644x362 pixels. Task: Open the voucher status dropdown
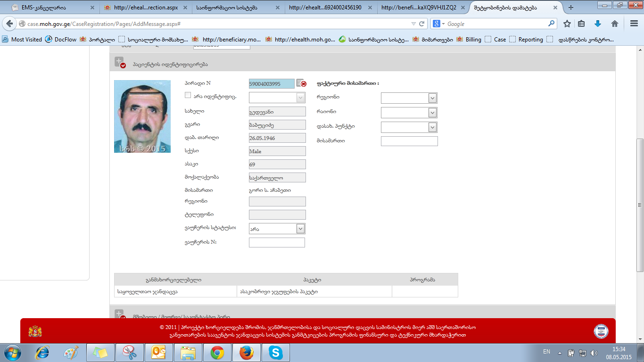click(300, 229)
